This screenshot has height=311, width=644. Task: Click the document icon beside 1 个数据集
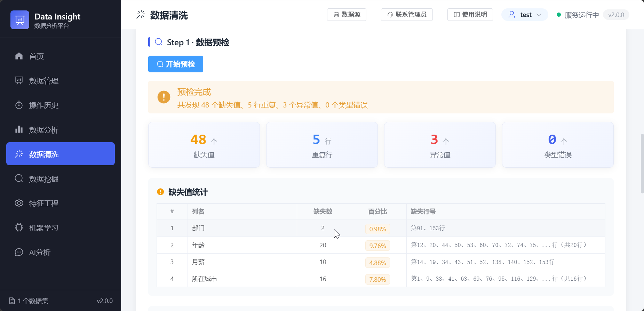(12, 301)
